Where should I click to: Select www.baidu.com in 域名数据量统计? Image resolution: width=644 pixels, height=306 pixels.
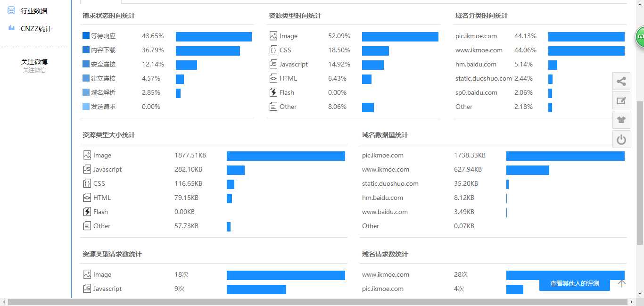pyautogui.click(x=385, y=212)
